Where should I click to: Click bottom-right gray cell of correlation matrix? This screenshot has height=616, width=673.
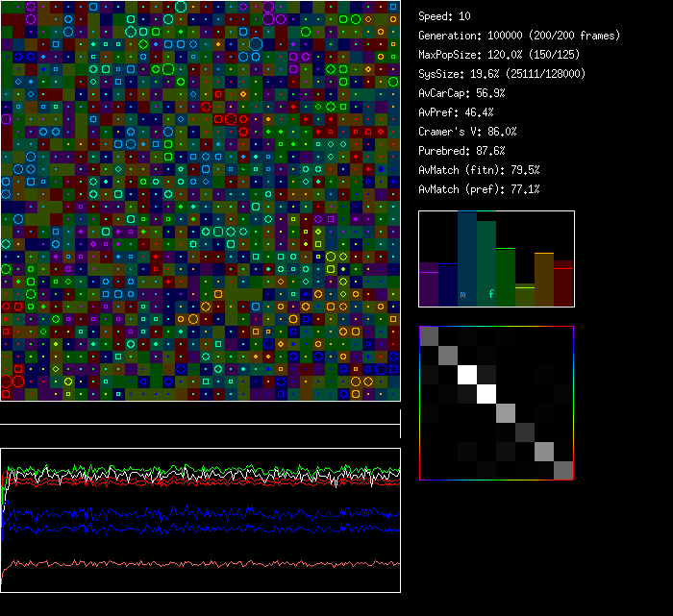click(x=563, y=470)
